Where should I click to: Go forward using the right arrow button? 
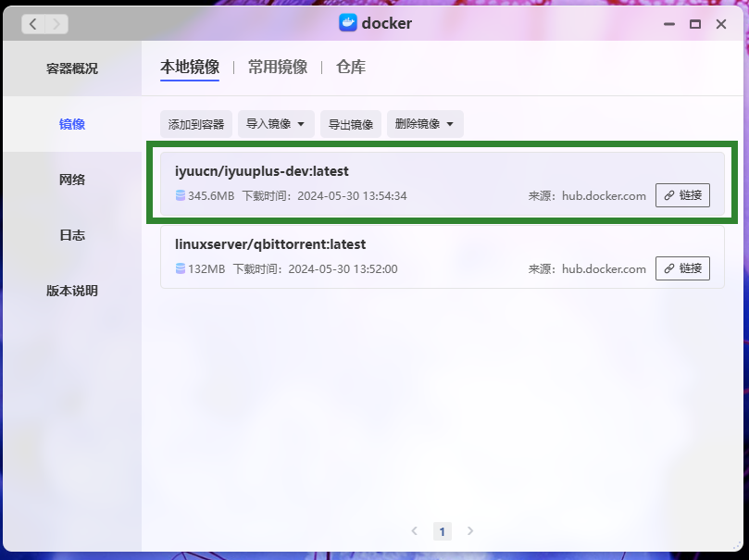click(x=56, y=24)
